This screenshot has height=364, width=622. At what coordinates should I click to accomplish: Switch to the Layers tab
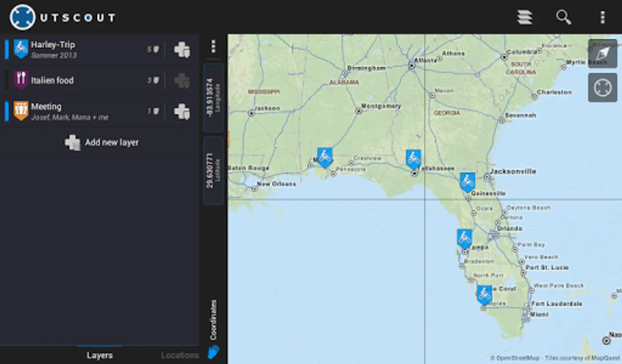[100, 355]
